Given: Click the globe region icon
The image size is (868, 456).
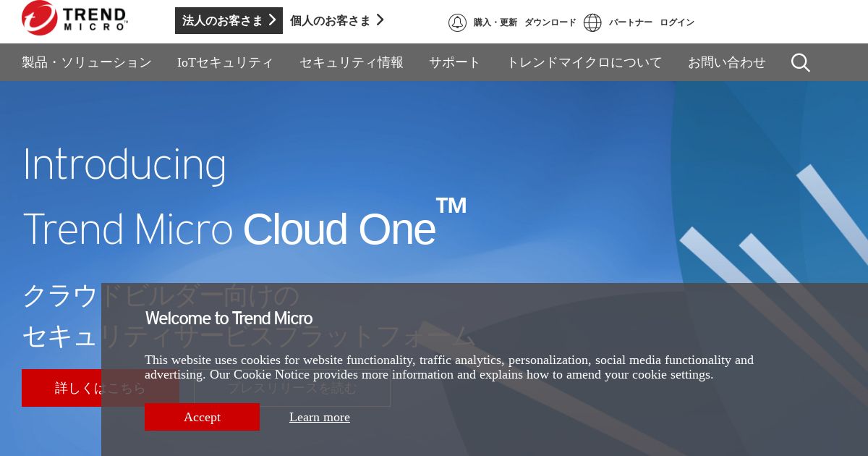Looking at the screenshot, I should [x=592, y=22].
